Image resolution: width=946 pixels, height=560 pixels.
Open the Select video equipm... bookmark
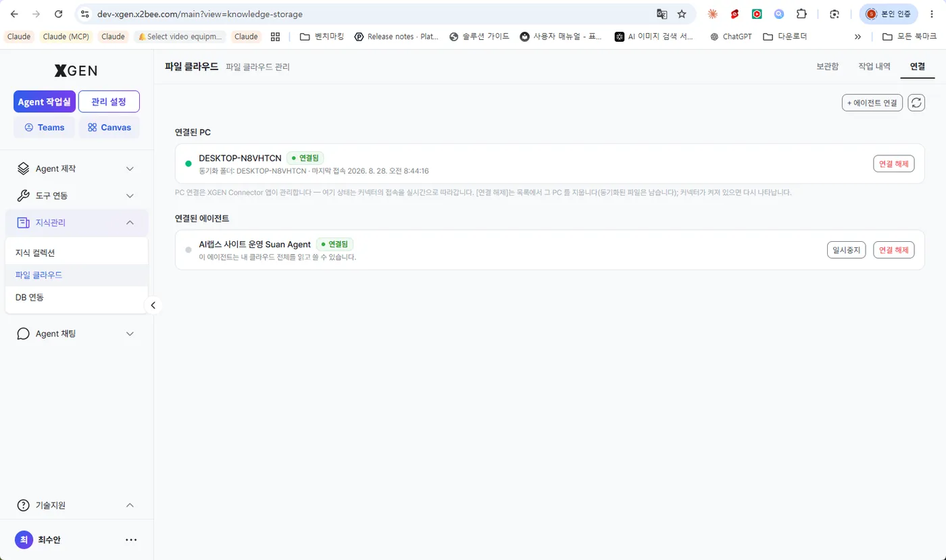(180, 36)
